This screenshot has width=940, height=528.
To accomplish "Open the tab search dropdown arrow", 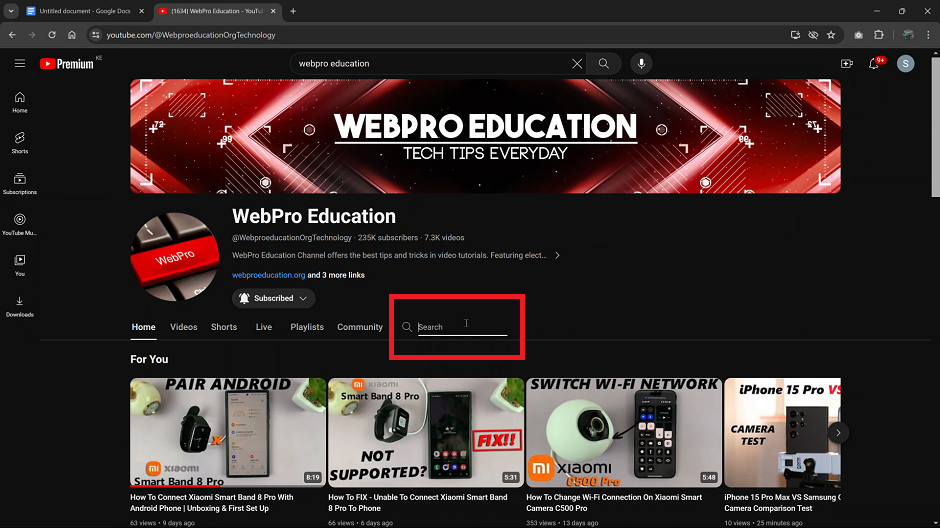I will tap(11, 11).
